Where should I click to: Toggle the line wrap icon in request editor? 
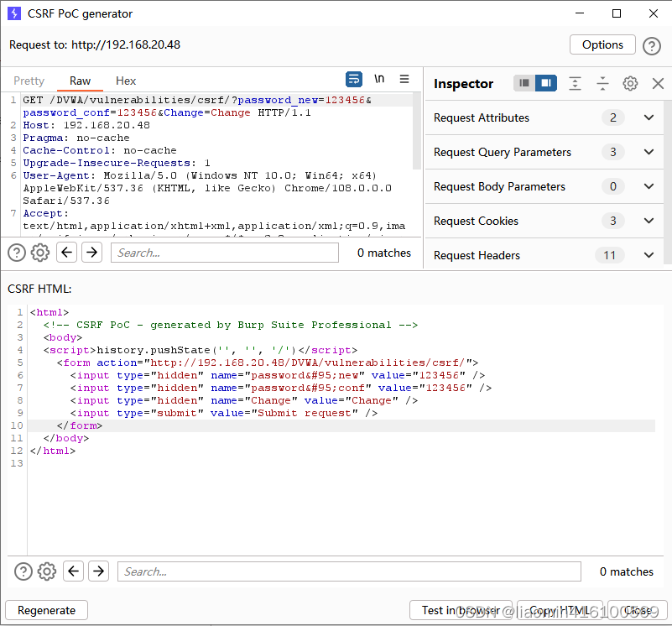click(353, 80)
